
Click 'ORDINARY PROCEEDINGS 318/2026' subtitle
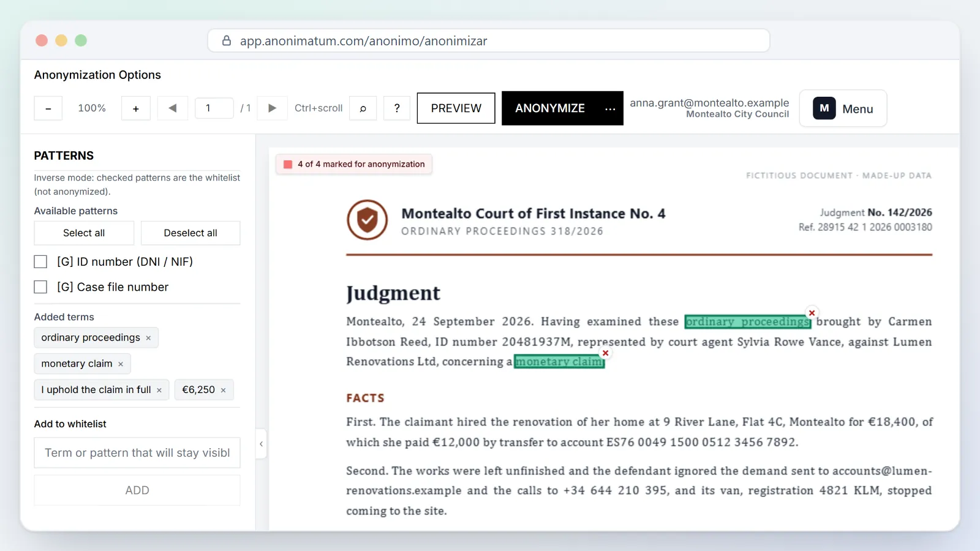tap(502, 231)
